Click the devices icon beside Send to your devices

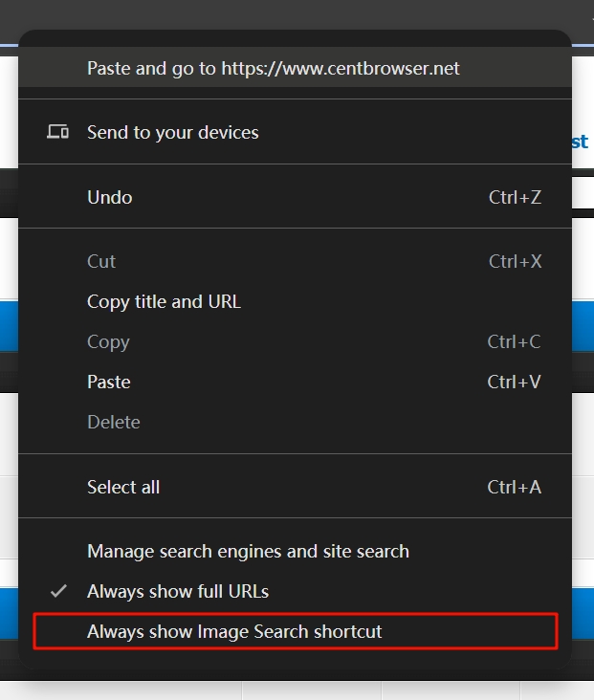pos(57,132)
